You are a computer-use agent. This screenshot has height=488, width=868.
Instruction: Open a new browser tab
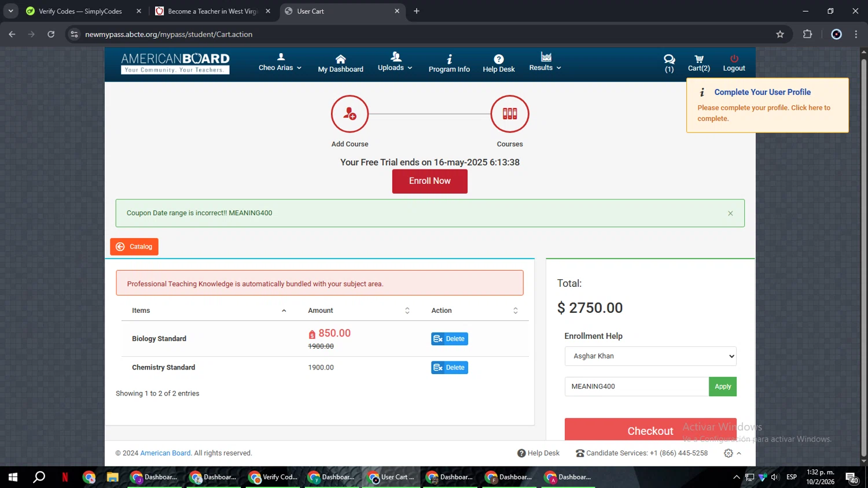click(417, 11)
